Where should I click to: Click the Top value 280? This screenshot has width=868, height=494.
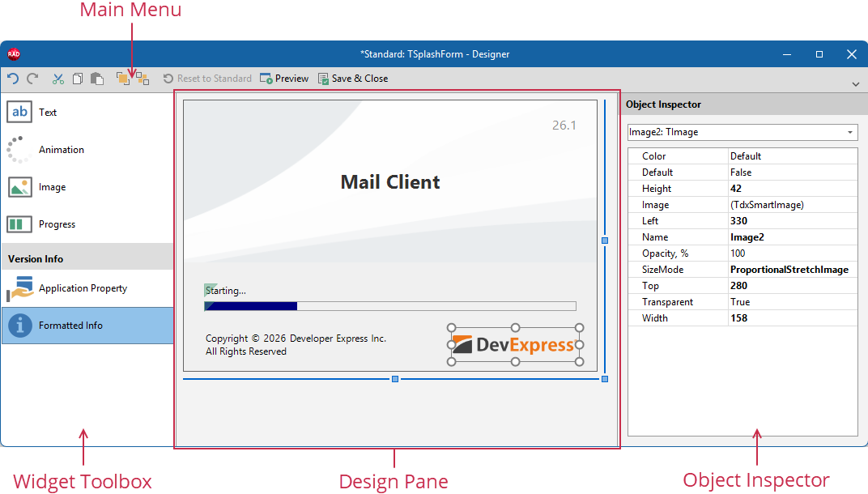point(792,286)
